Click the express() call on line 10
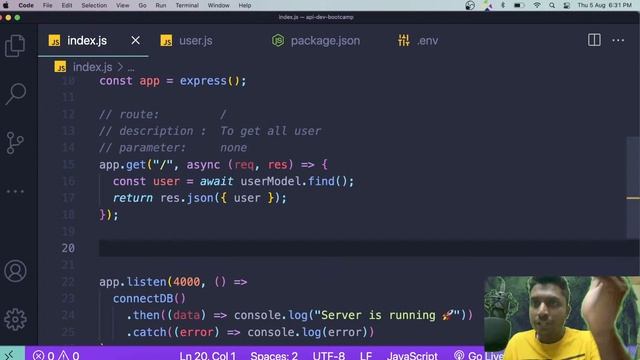This screenshot has width=640, height=360. 210,81
